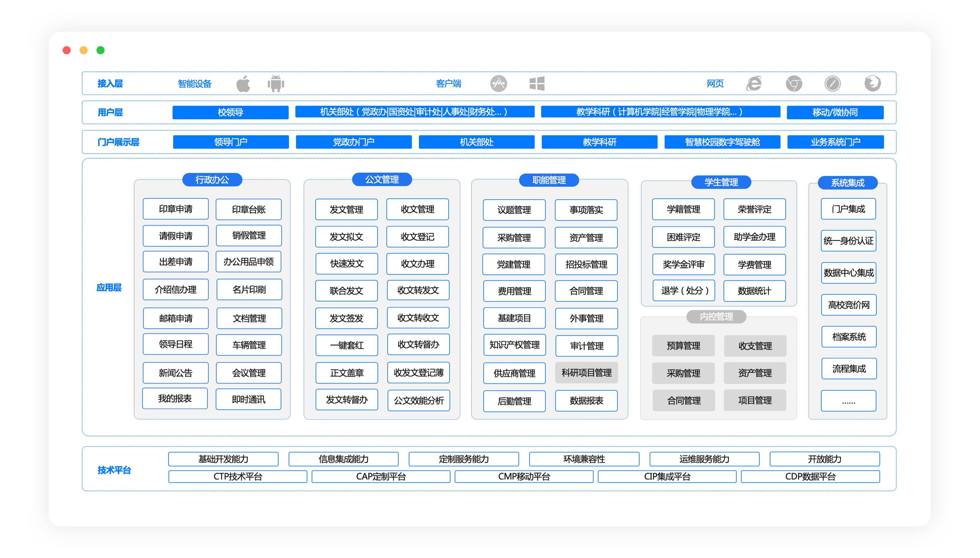This screenshot has height=558, width=980.
Task: Select the 移动/微协同 user bar
Action: (x=835, y=112)
